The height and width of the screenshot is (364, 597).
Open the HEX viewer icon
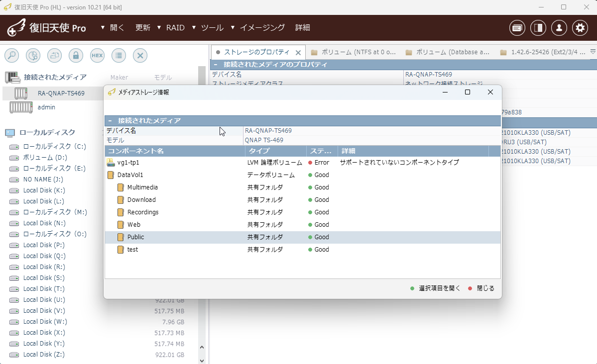pos(97,56)
